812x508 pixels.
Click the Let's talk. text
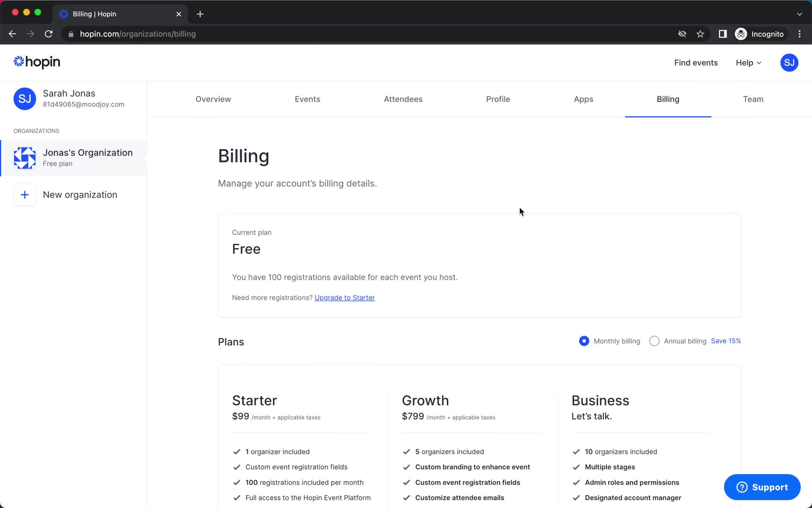(592, 416)
